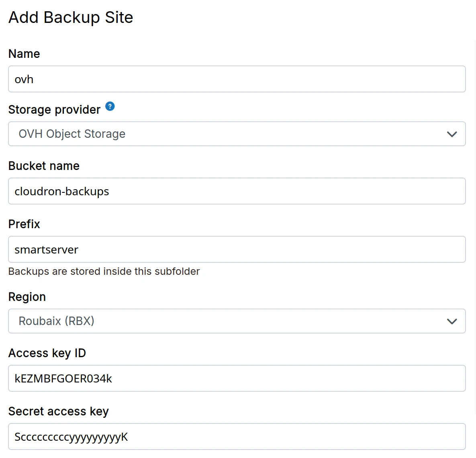Select the Bucket name label
Viewport: 476px width, 458px height.
click(44, 166)
